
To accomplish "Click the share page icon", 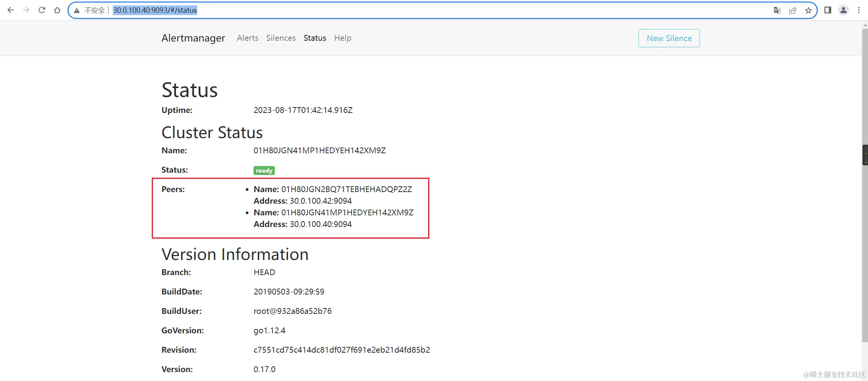I will (793, 10).
